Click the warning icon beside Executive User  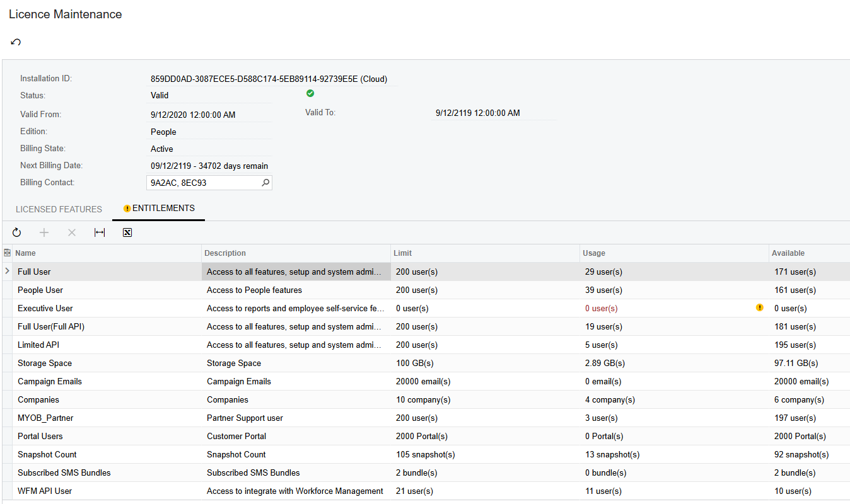pyautogui.click(x=759, y=308)
